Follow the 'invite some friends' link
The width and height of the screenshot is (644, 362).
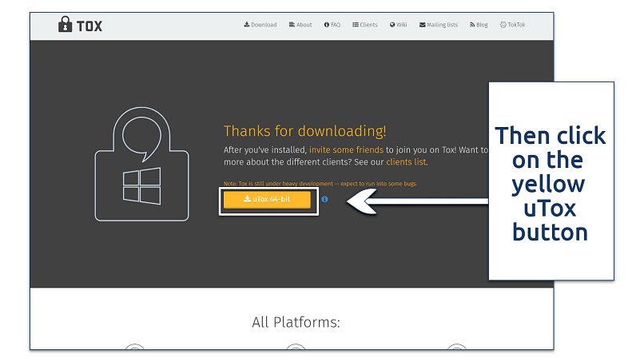(x=346, y=150)
